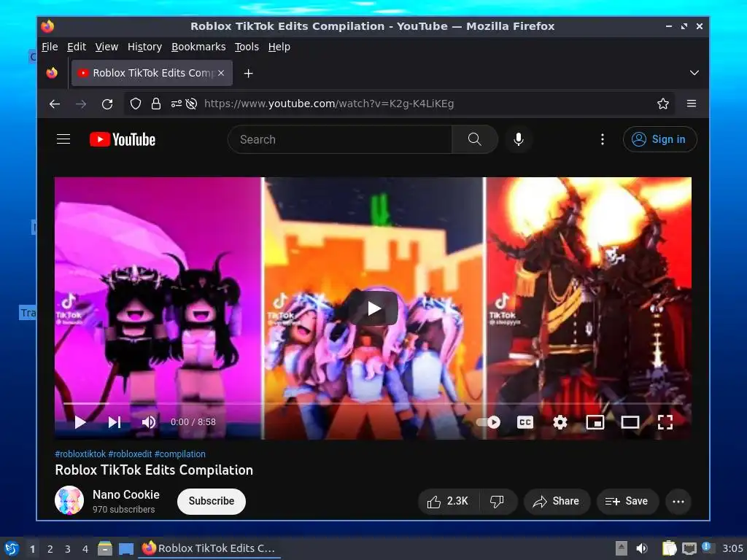The height and width of the screenshot is (560, 747).
Task: Open the Tools menu
Action: click(247, 47)
